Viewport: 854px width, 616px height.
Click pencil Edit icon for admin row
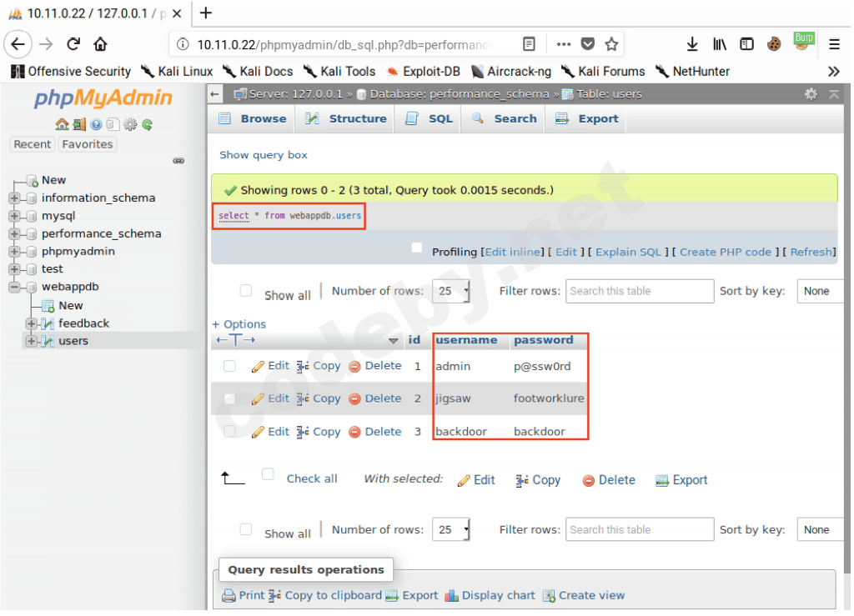259,368
